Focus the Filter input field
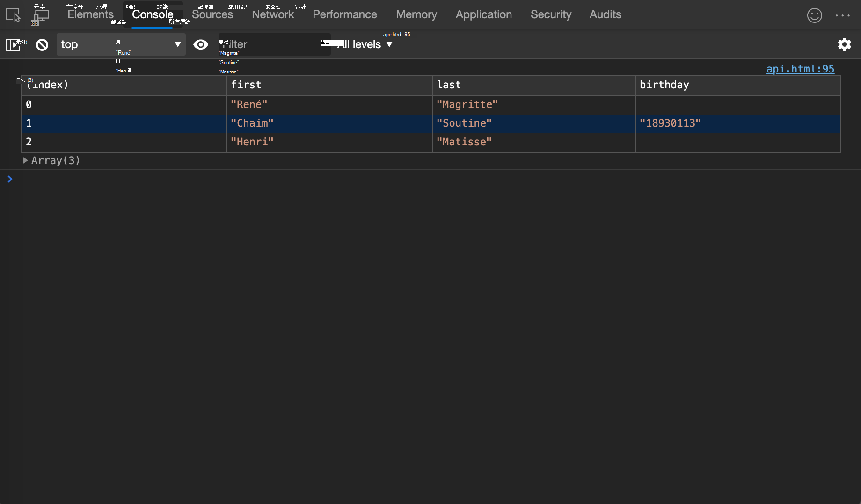 click(275, 44)
